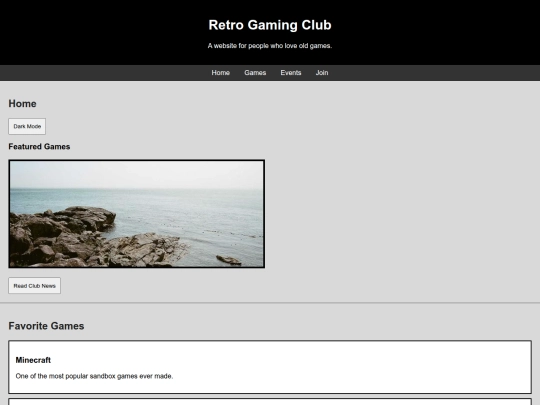Toggle the Dark Mode button
This screenshot has height=405, width=540.
tap(27, 126)
